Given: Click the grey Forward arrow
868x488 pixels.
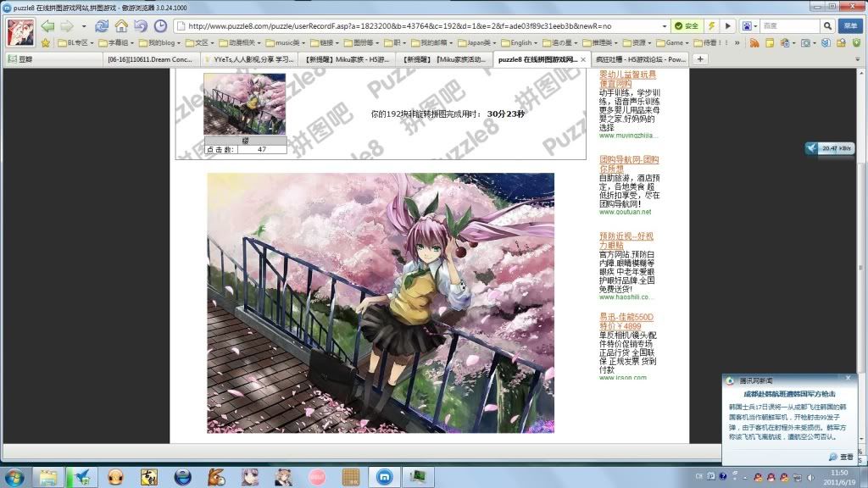Looking at the screenshot, I should 67,26.
